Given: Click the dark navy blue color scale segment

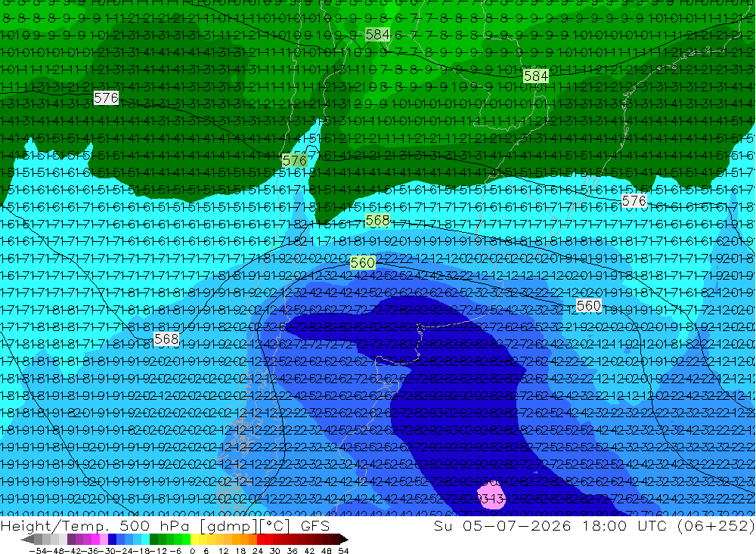Looking at the screenshot, I should pos(112,539).
